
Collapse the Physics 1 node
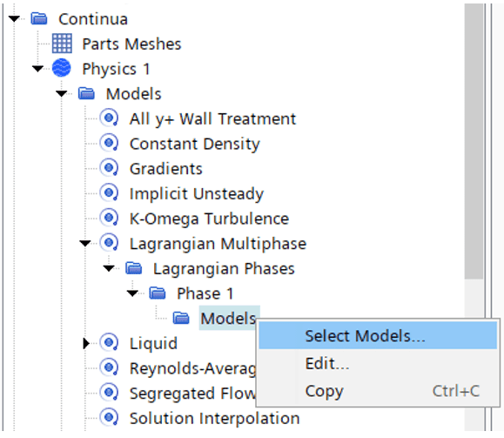click(37, 69)
